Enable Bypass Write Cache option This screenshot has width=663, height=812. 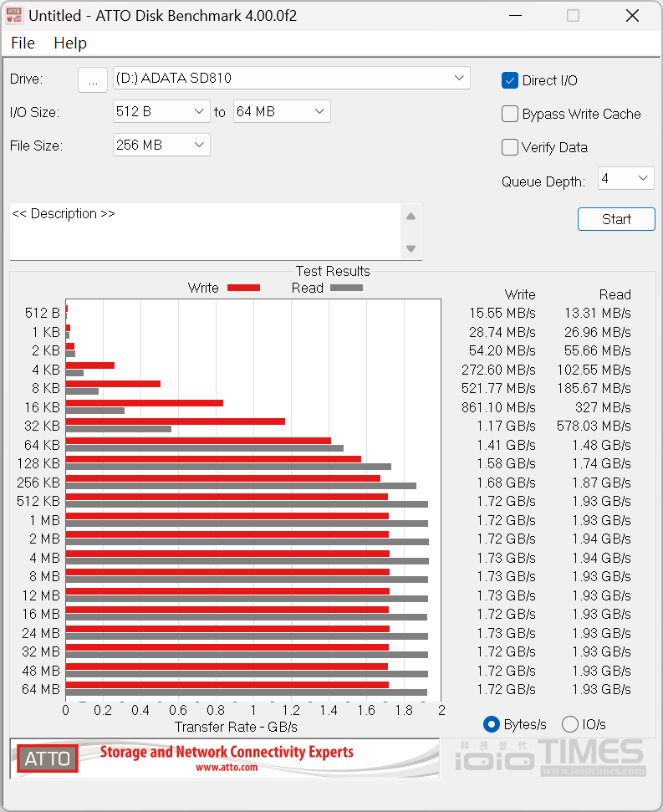point(510,114)
